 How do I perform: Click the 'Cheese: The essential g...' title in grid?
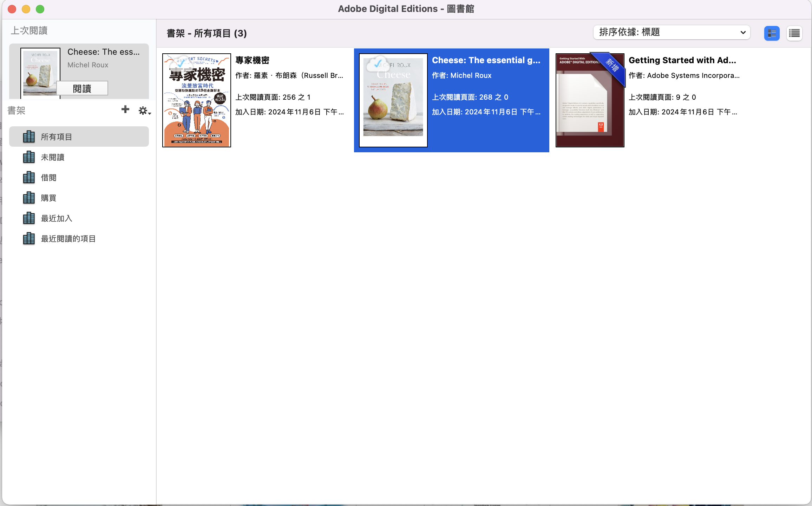click(x=486, y=60)
